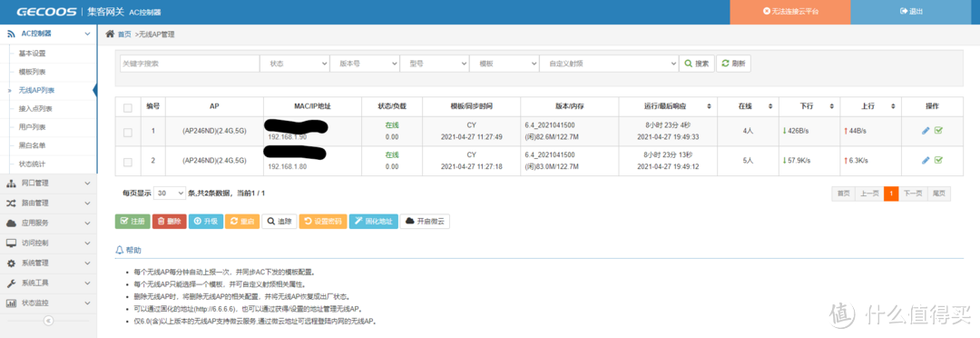Click the home icon in breadcrumb
Viewport: 980px width, 338px height.
pos(110,34)
